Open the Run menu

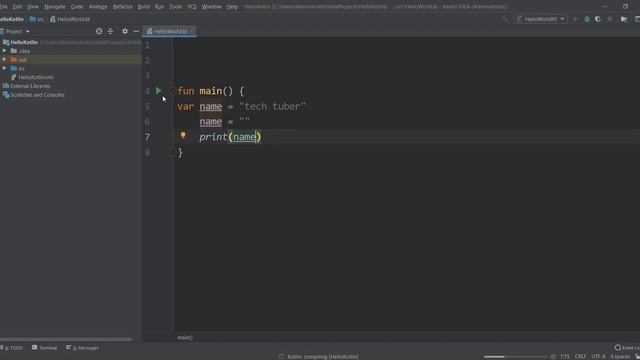tap(159, 7)
